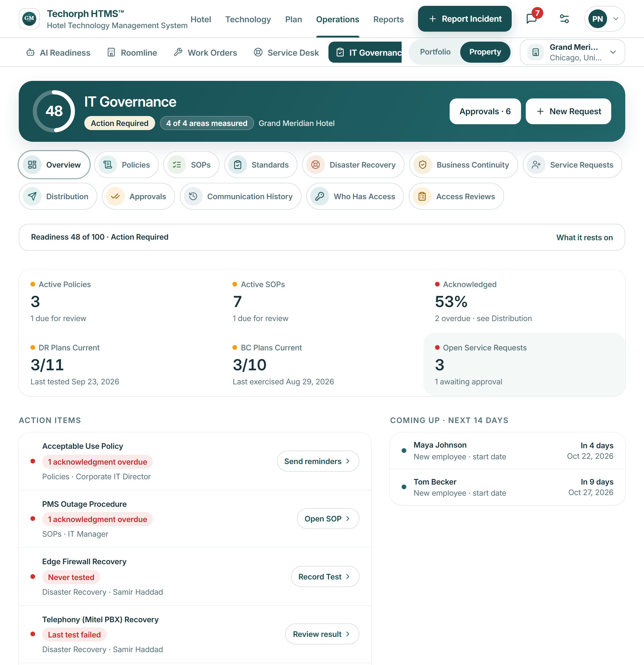This screenshot has height=665, width=644.
Task: Click Open SOP for PMS Outage Procedure
Action: [328, 519]
